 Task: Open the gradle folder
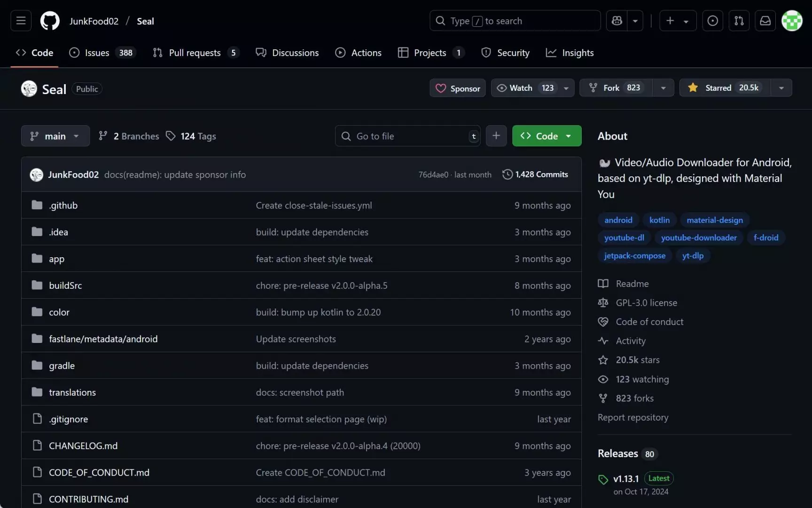tap(62, 365)
